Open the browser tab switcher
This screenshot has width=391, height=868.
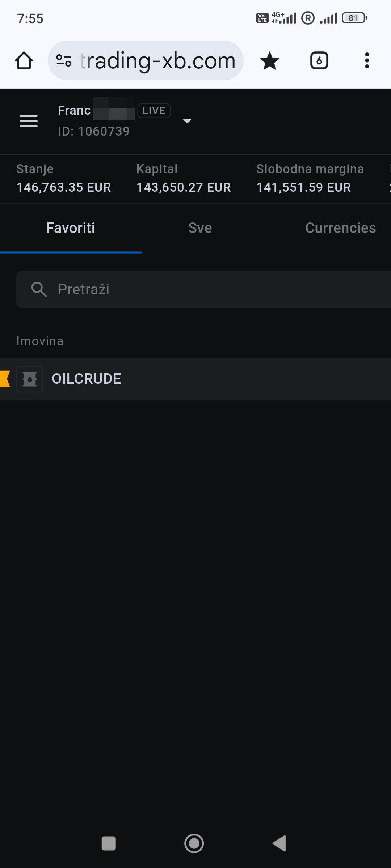pos(319,60)
